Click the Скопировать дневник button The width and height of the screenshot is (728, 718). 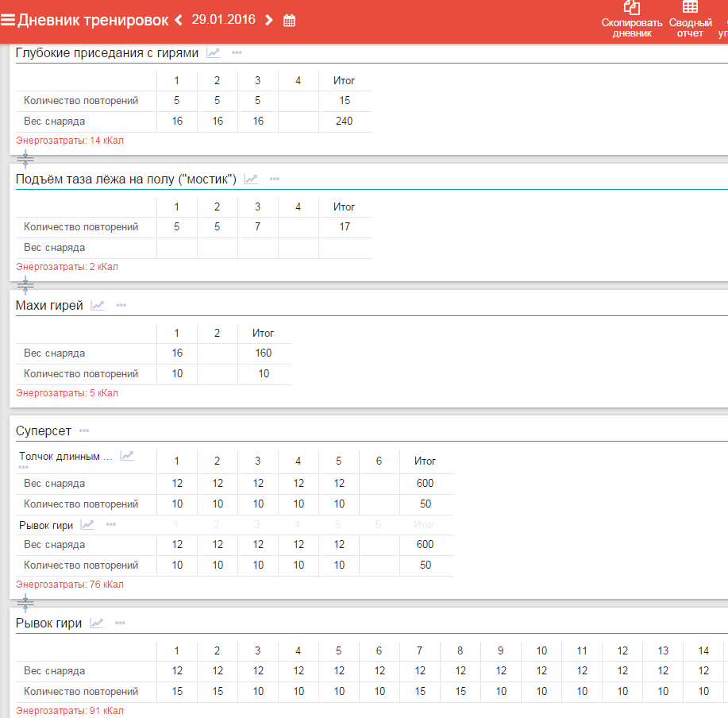(x=632, y=19)
